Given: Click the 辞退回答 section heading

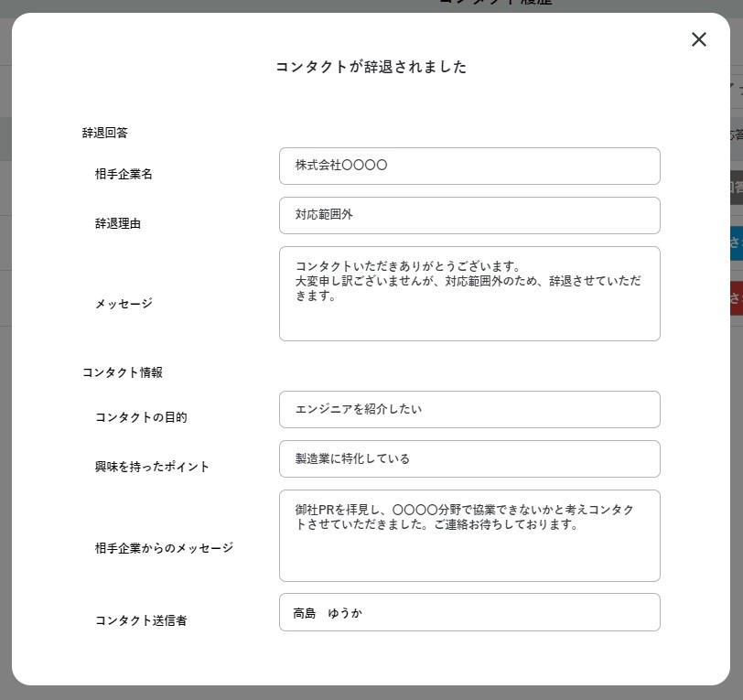Looking at the screenshot, I should point(104,133).
